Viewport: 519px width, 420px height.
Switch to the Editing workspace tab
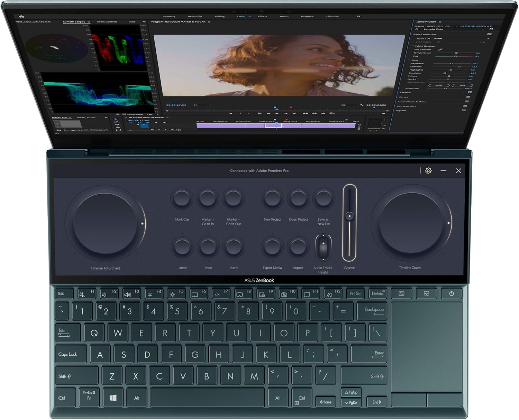219,16
